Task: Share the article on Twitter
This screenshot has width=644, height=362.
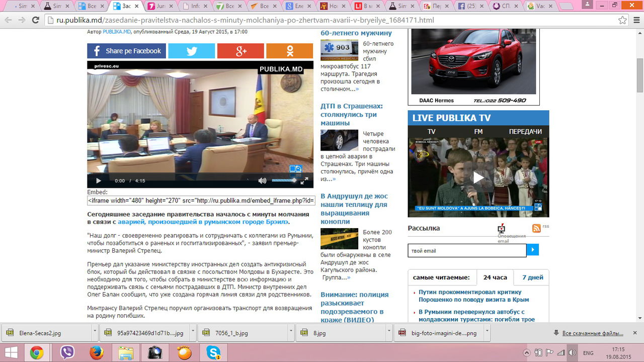Action: click(x=191, y=51)
